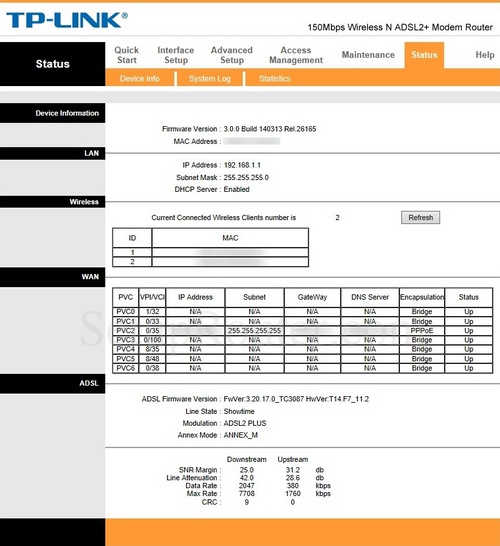Open the Interface Setup tab
The width and height of the screenshot is (500, 546).
click(x=176, y=55)
